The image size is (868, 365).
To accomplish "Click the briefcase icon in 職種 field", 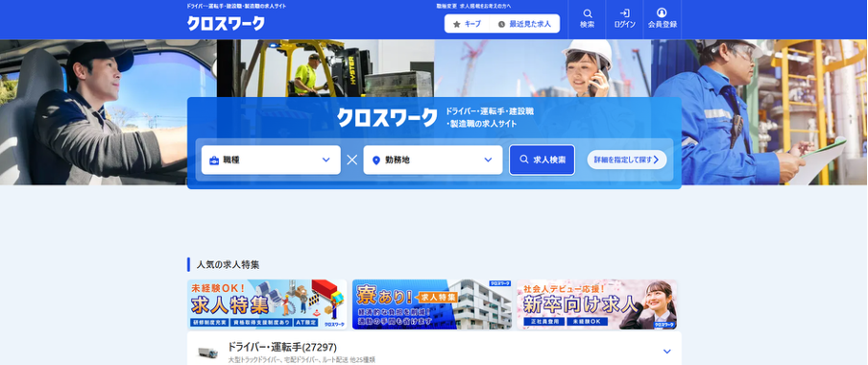I will click(x=214, y=160).
